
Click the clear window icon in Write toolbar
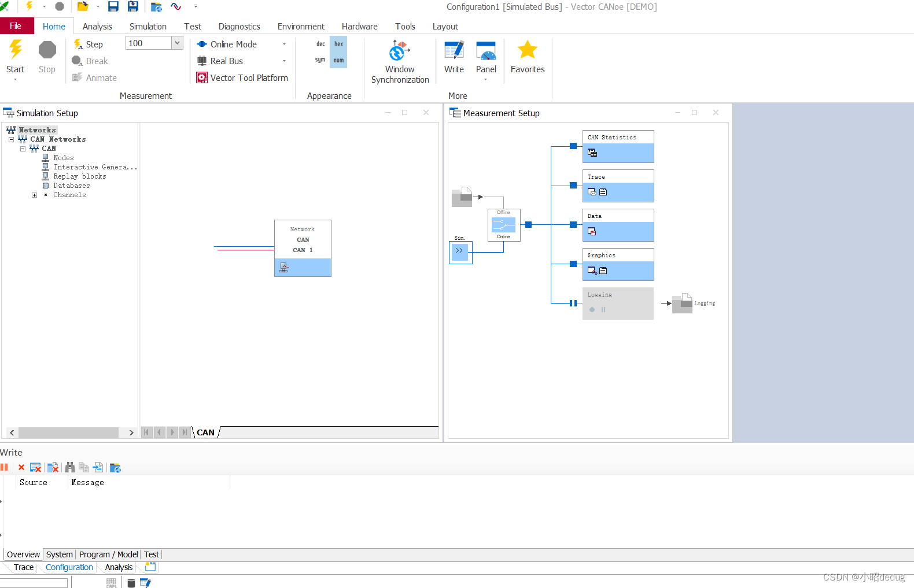pyautogui.click(x=35, y=467)
